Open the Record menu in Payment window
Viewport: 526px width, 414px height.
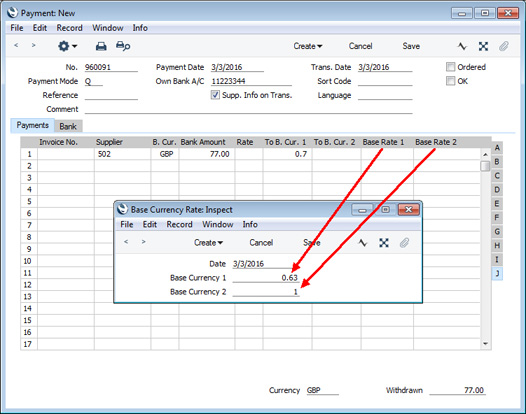click(69, 28)
